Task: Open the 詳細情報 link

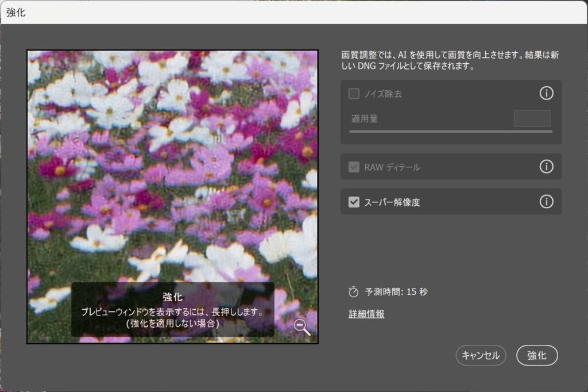Action: [366, 314]
